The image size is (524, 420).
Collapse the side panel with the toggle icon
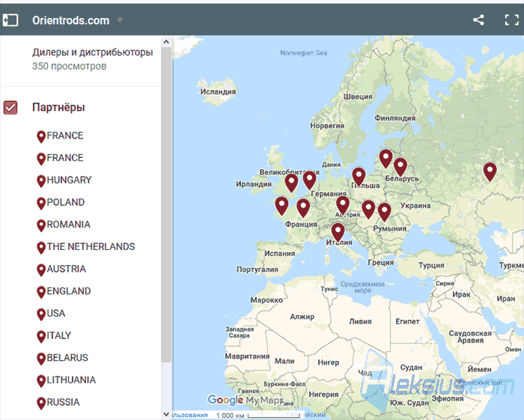[x=10, y=20]
